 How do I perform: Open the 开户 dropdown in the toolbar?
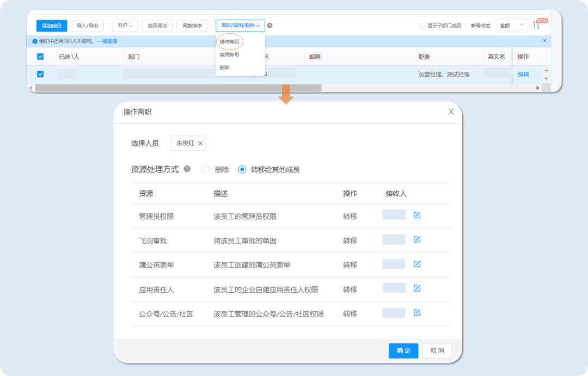tap(125, 26)
